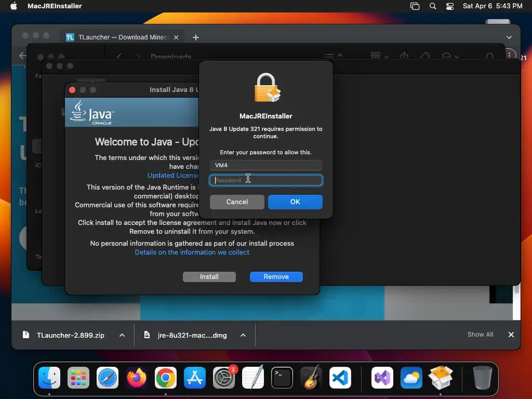The height and width of the screenshot is (399, 532).
Task: Open a new browser tab
Action: [x=196, y=37]
